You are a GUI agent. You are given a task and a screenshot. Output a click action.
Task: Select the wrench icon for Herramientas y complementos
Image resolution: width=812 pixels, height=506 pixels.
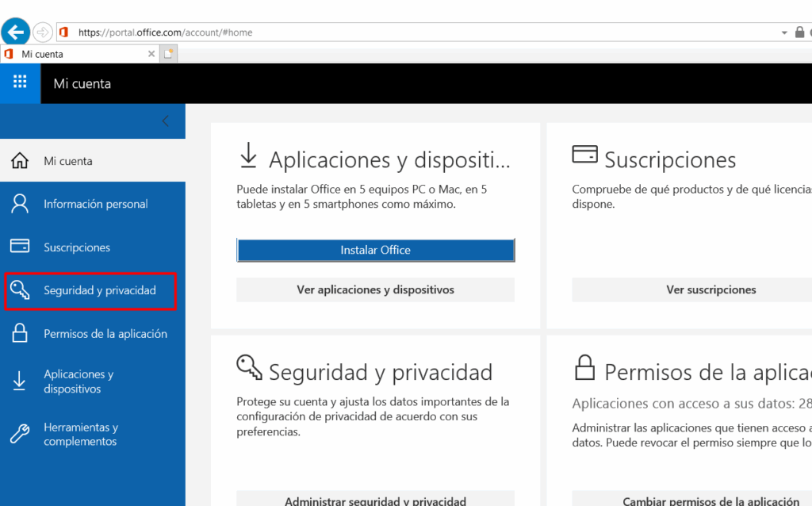(x=21, y=434)
